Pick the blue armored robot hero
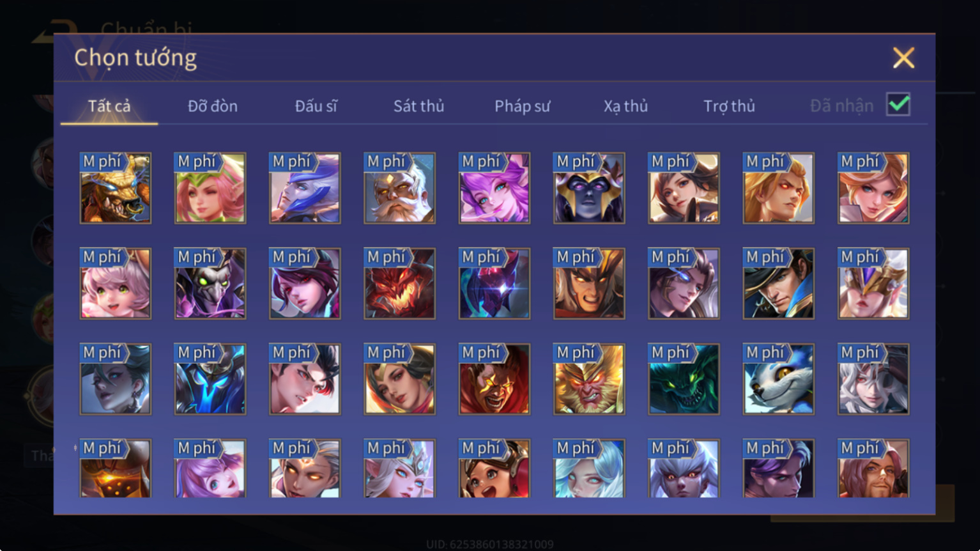 210,379
